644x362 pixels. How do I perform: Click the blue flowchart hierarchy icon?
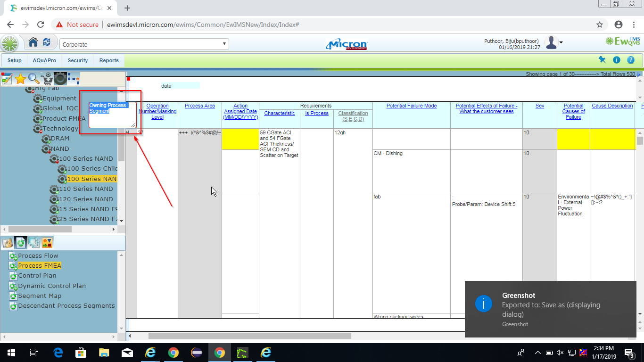(73, 79)
